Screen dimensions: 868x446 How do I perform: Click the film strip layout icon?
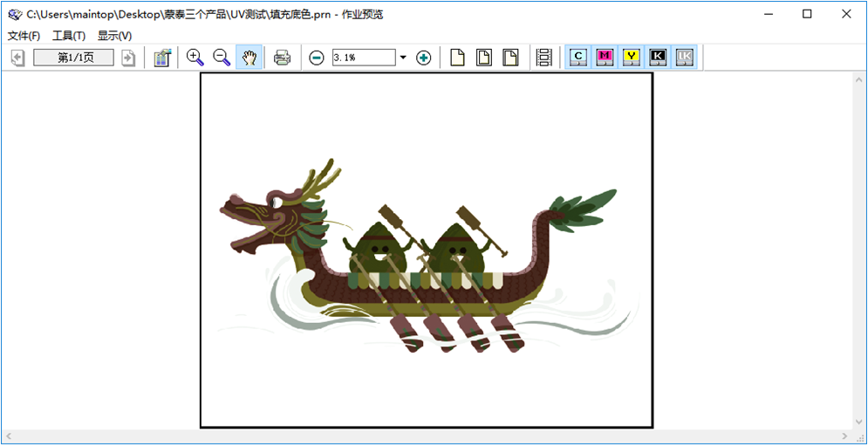(544, 58)
